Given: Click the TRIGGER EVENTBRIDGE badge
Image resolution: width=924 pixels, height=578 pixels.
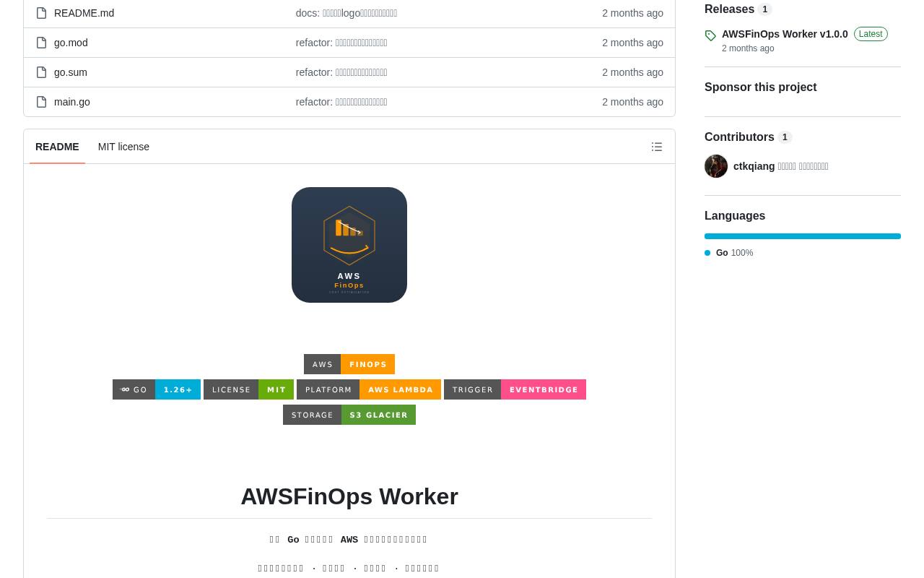Looking at the screenshot, I should coord(515,389).
